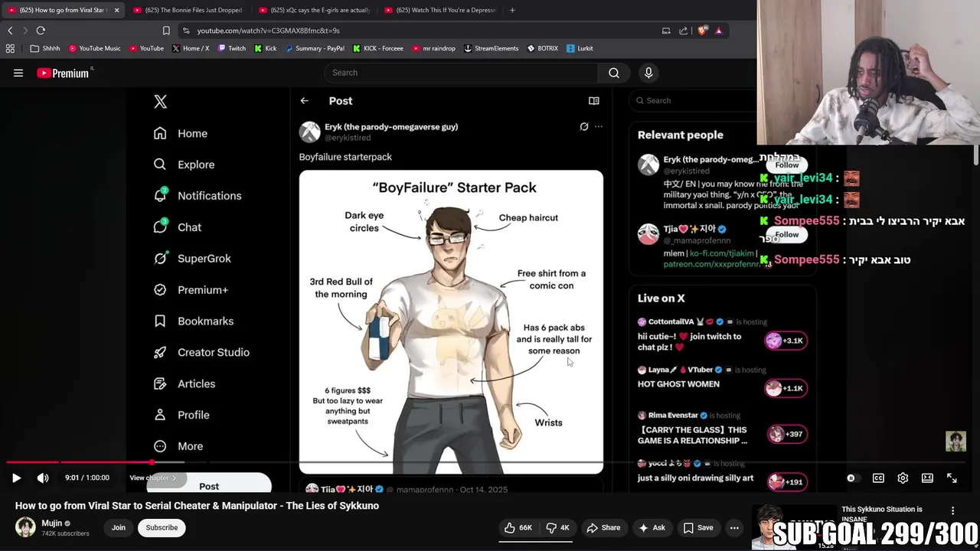Focus the YouTube Search input field
The width and height of the screenshot is (980, 551).
click(462, 73)
